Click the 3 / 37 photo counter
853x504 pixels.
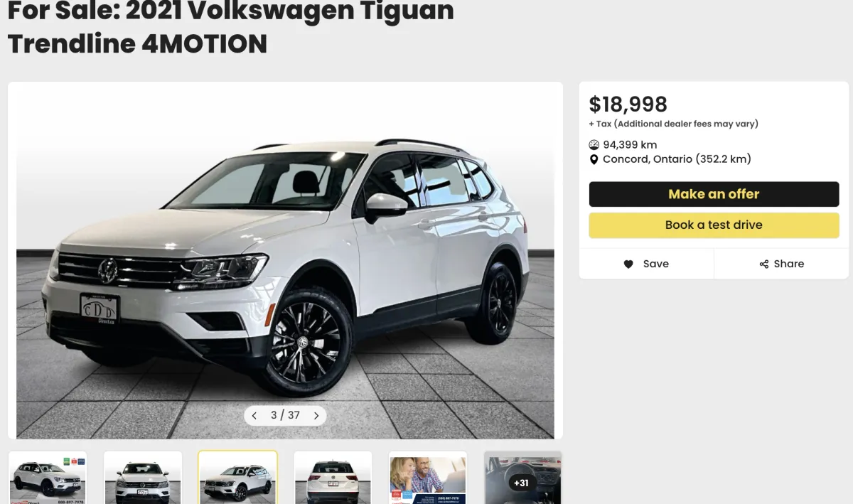point(285,415)
